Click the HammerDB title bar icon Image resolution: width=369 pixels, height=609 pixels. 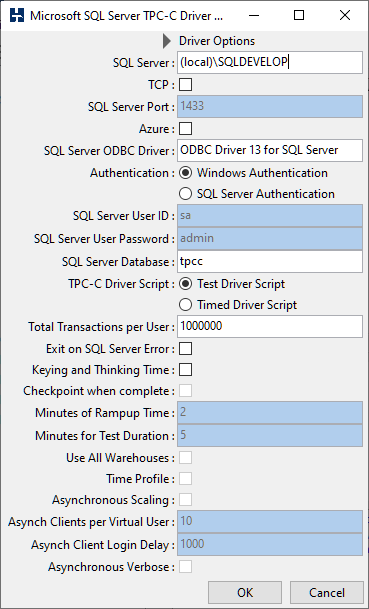(17, 16)
